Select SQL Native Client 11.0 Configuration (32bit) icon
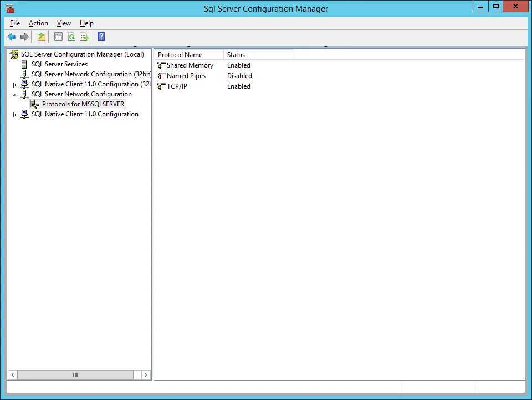532x400 pixels. click(24, 84)
